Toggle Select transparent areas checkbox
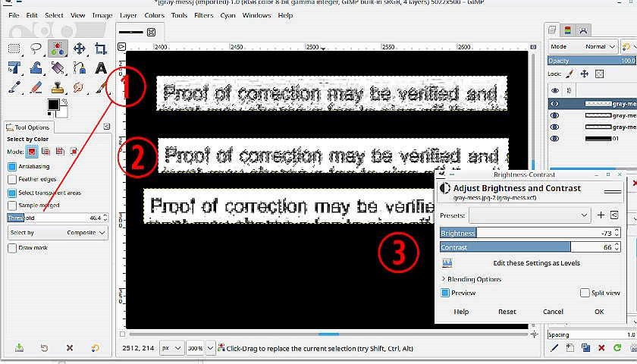The height and width of the screenshot is (364, 637). click(12, 193)
